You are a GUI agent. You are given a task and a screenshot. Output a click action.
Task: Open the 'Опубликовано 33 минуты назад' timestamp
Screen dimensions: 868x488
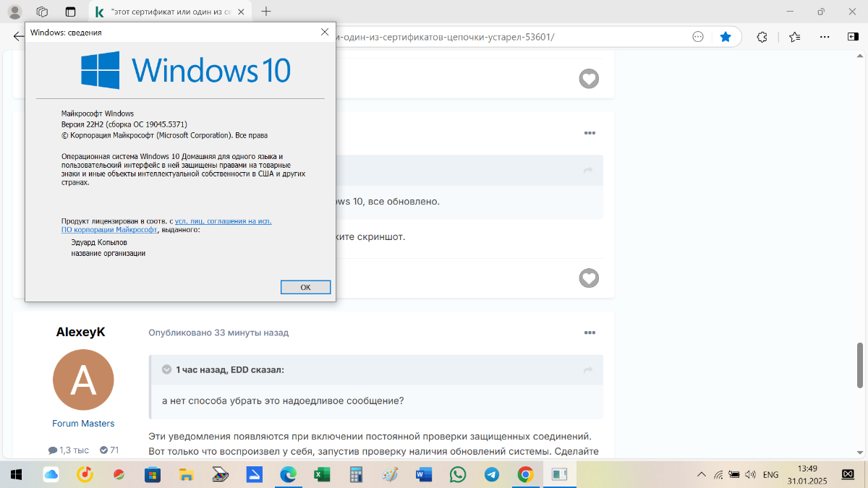(218, 333)
